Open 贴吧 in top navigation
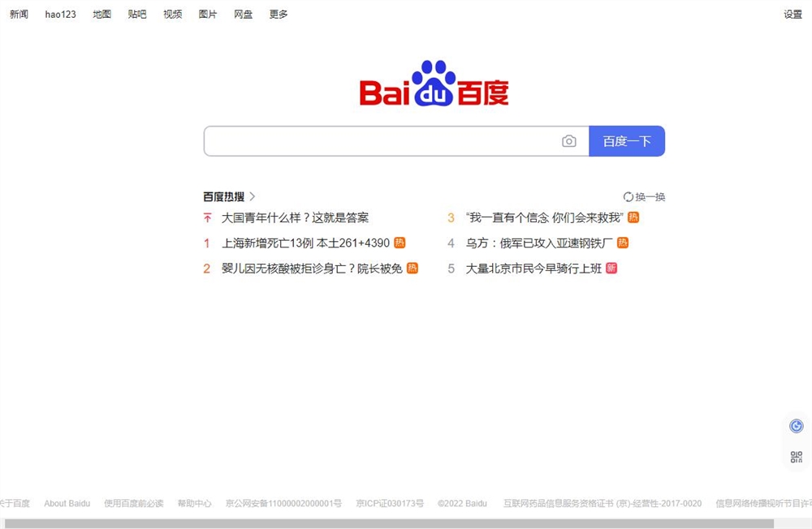The width and height of the screenshot is (812, 529). click(137, 14)
